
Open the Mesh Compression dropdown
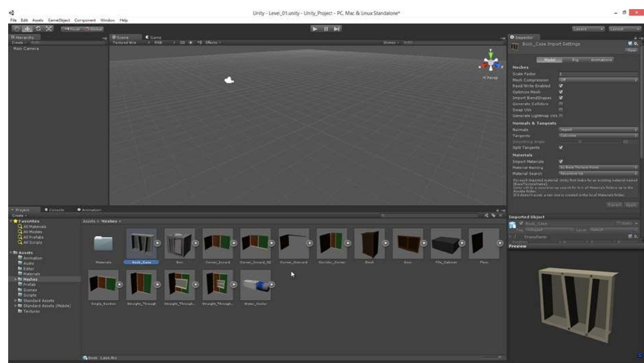(x=598, y=80)
